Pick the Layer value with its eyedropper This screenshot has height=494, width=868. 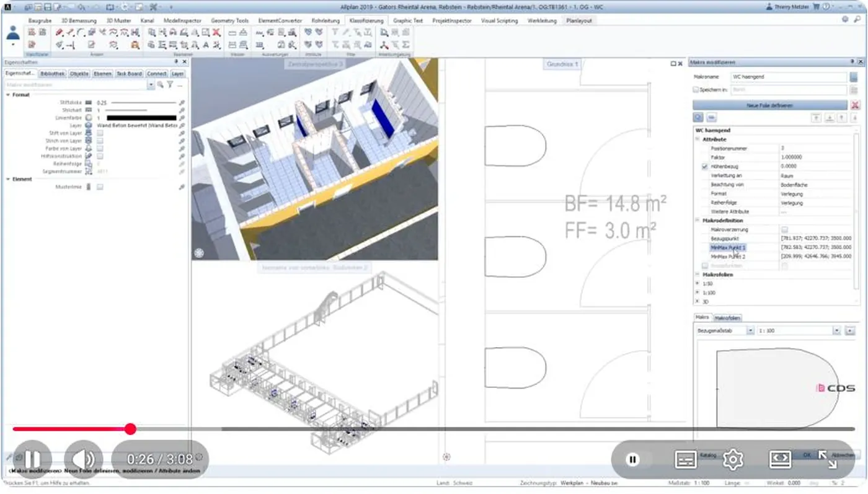[x=182, y=125]
